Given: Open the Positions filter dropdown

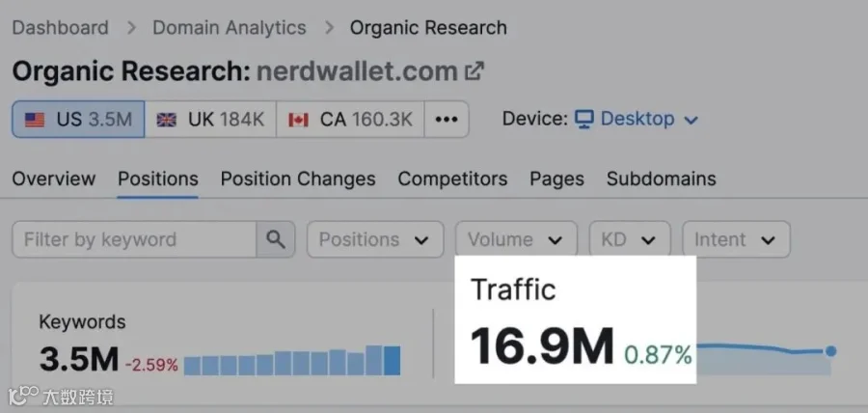Looking at the screenshot, I should point(375,239).
